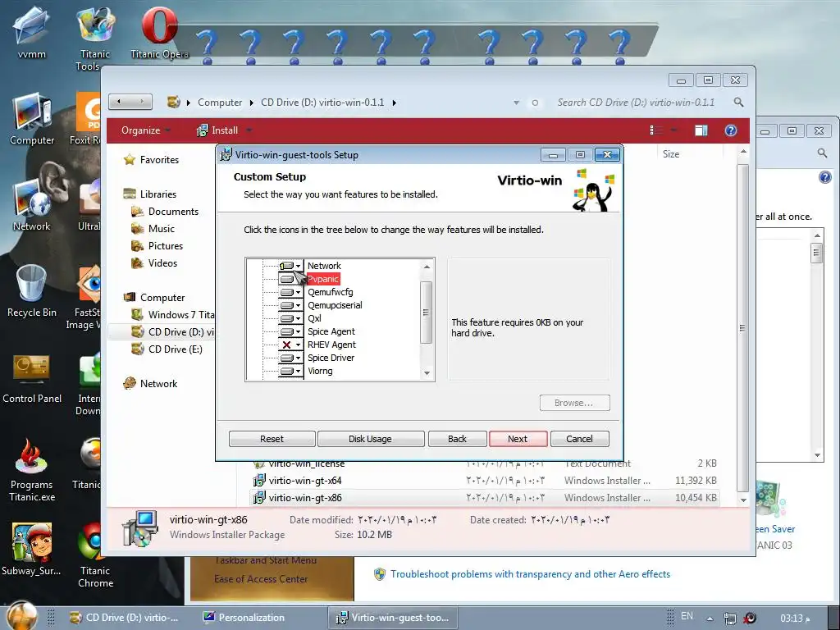This screenshot has width=840, height=630.
Task: Click the Qxl feature drive icon
Action: click(x=287, y=318)
